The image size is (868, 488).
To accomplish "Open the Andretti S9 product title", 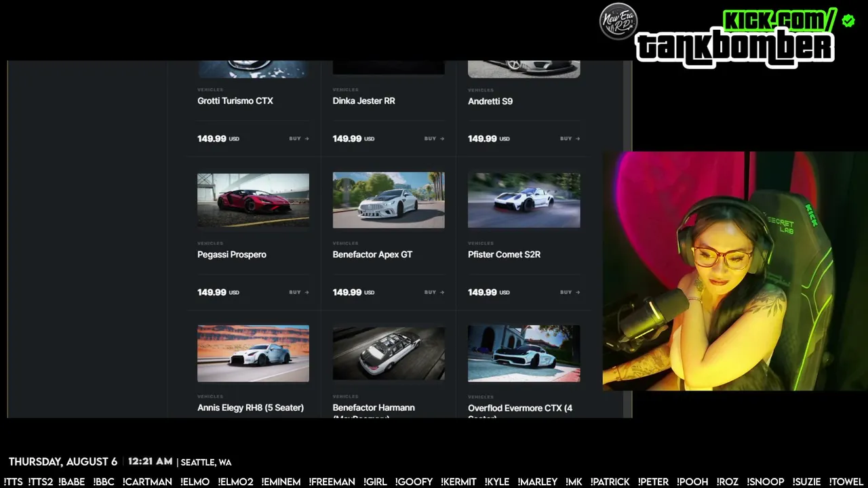I will pos(490,101).
